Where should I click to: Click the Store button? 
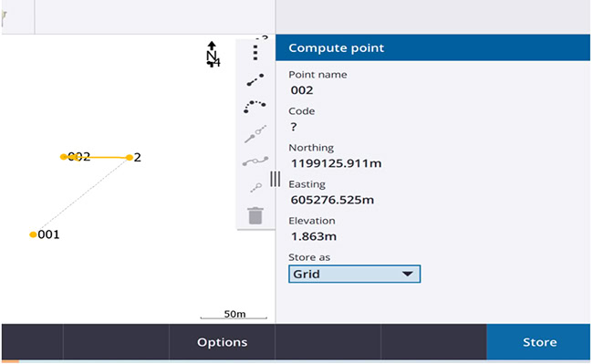pyautogui.click(x=539, y=342)
